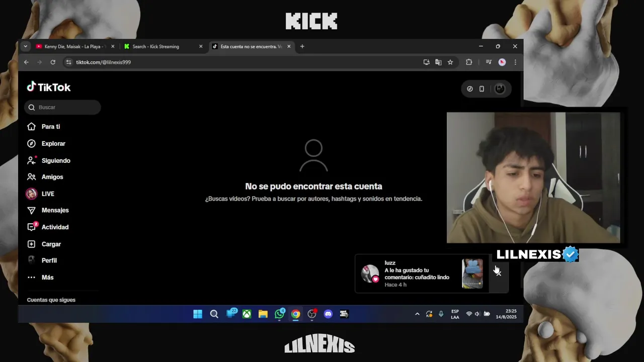The height and width of the screenshot is (362, 644).
Task: Close the TikTok tab
Action: click(x=289, y=46)
